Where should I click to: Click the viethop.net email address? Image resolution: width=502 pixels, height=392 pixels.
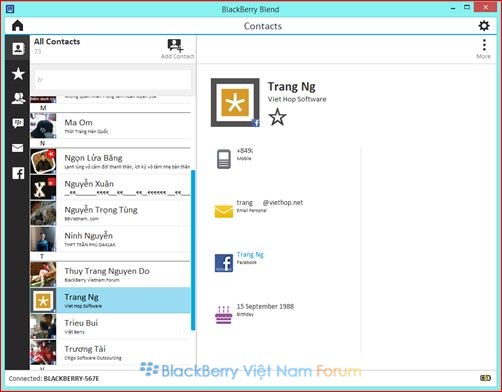pos(270,202)
